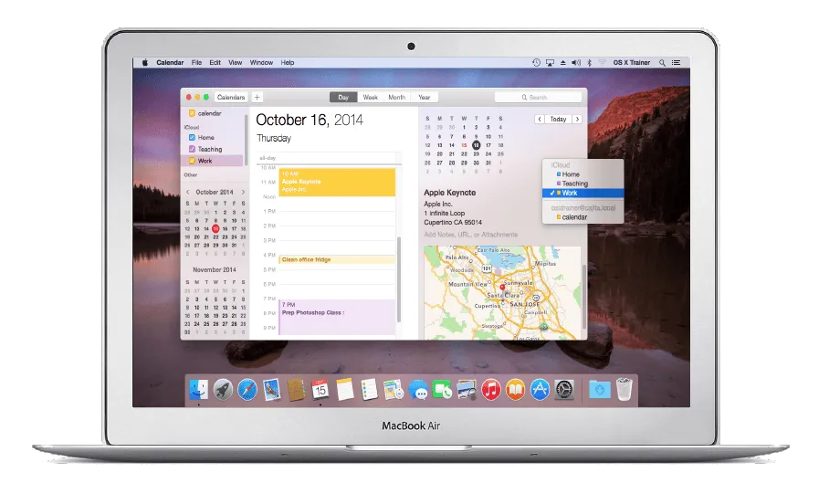Open AirPlay display menu bar icon
Viewport: 819px width, 504px height.
pos(550,63)
